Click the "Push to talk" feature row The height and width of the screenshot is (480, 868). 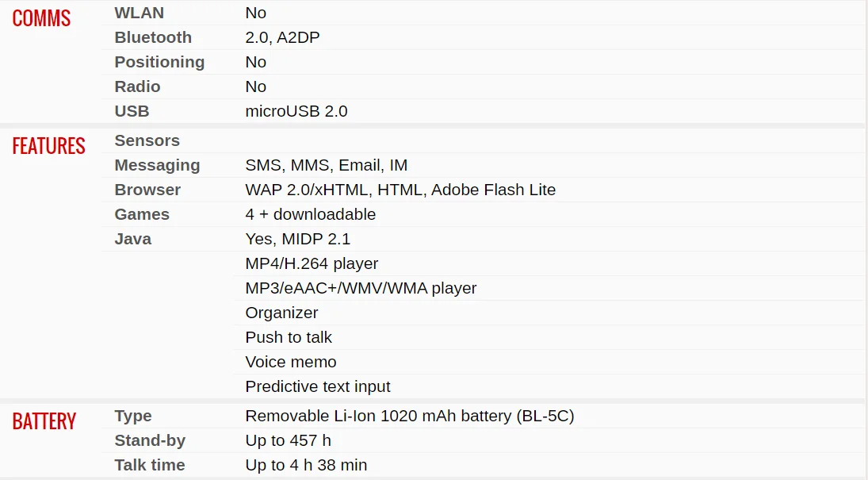(x=289, y=337)
